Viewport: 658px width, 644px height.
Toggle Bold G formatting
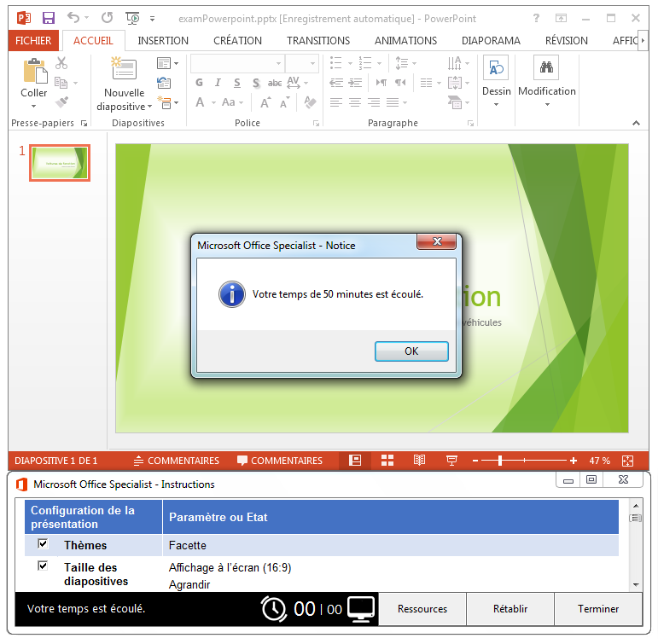coord(199,83)
